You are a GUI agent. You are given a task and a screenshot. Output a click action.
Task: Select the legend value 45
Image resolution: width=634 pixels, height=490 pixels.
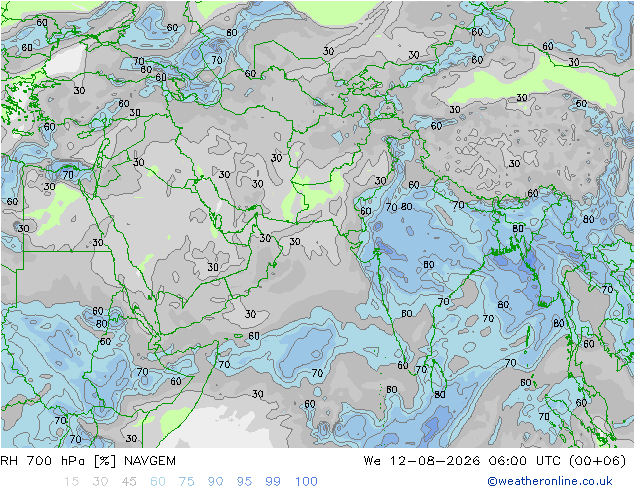point(129,482)
